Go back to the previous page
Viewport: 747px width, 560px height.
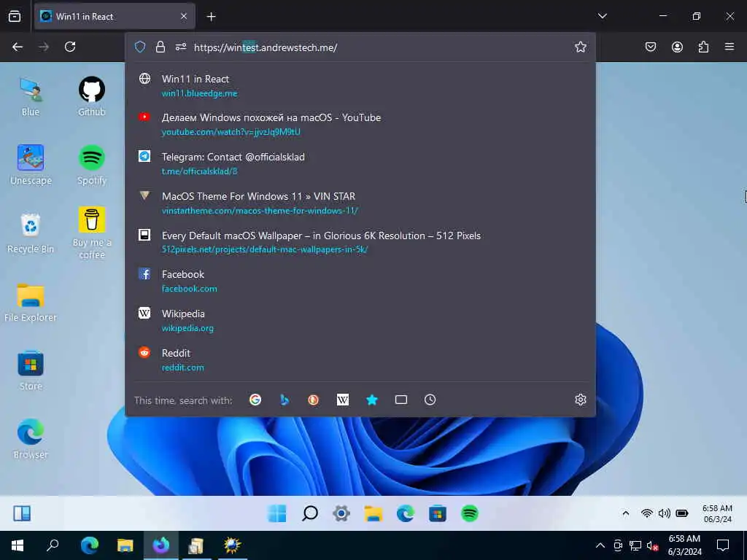click(18, 47)
